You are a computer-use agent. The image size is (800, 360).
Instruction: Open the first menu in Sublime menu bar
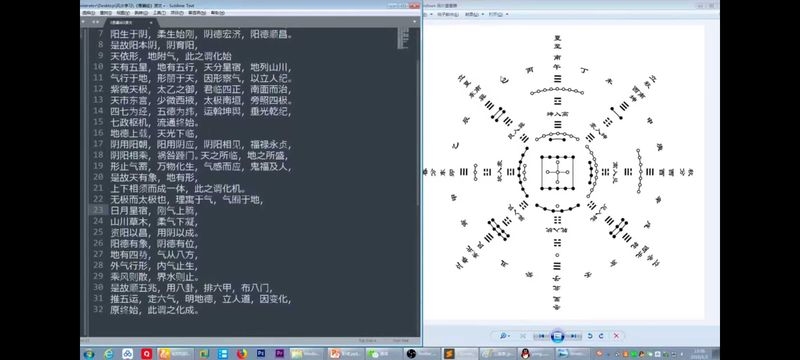pyautogui.click(x=88, y=13)
